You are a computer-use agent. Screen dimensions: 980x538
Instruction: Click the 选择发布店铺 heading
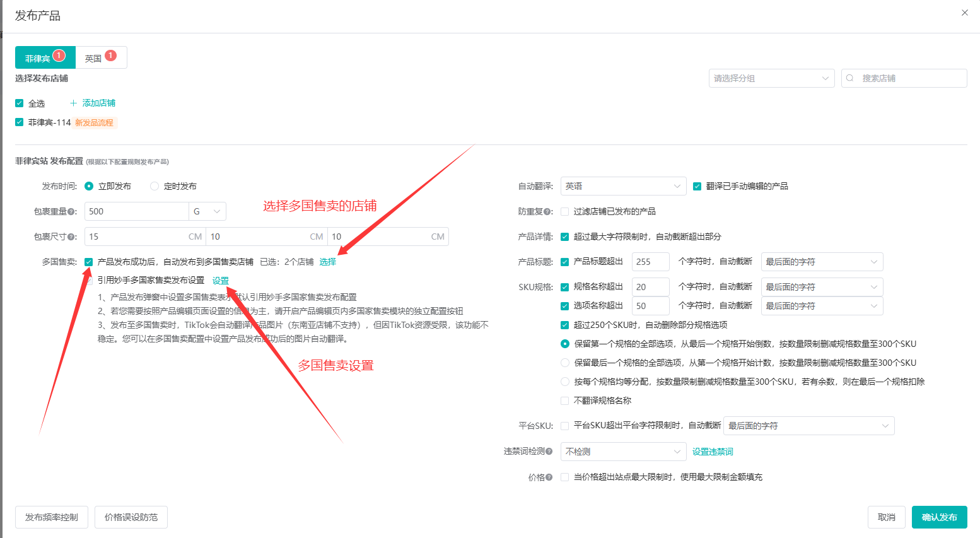(42, 78)
